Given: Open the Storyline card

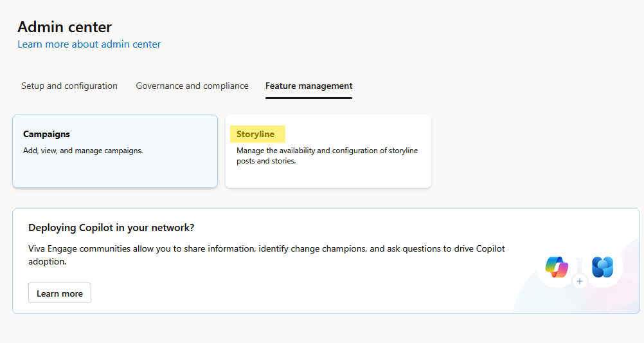Looking at the screenshot, I should click(328, 151).
